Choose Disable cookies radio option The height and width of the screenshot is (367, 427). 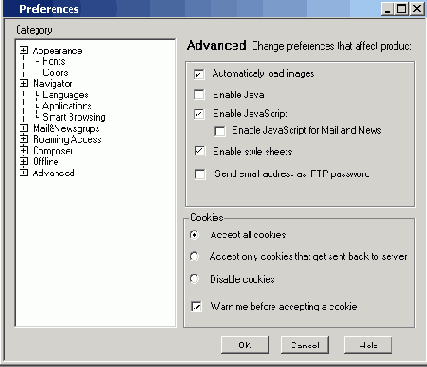point(194,278)
